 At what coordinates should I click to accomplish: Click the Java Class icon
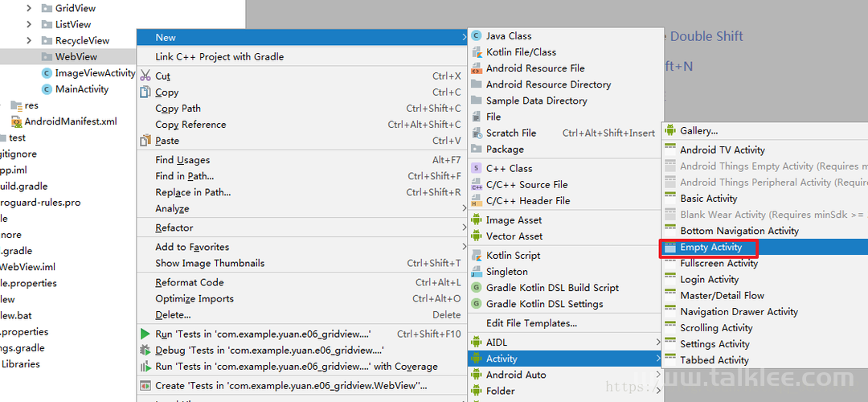tap(476, 36)
